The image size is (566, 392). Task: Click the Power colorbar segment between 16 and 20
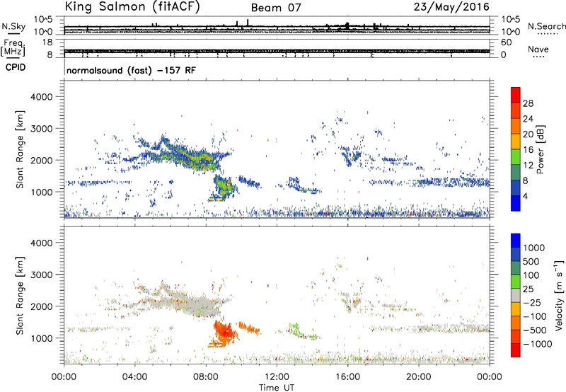point(516,142)
